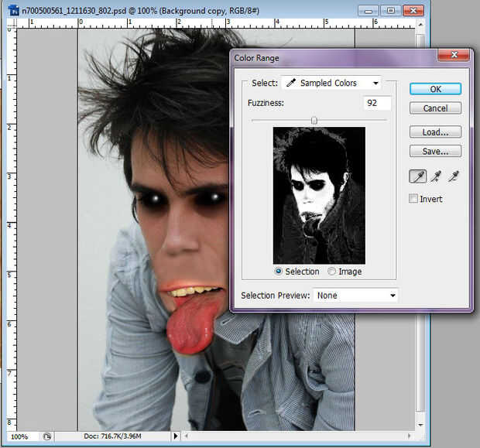480x448 pixels.
Task: Select the Subtract from Sample eyedropper
Action: pyautogui.click(x=454, y=176)
